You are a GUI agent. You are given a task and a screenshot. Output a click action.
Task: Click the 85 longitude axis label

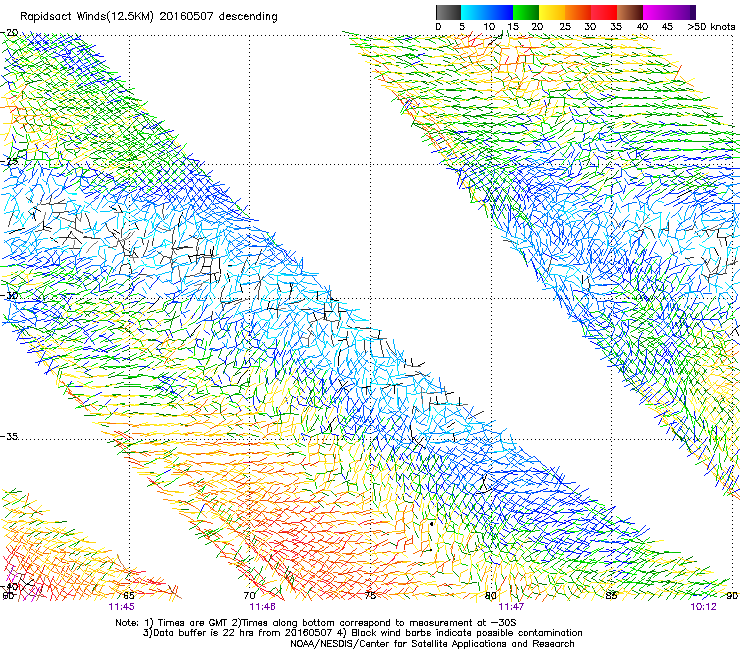pyautogui.click(x=611, y=596)
